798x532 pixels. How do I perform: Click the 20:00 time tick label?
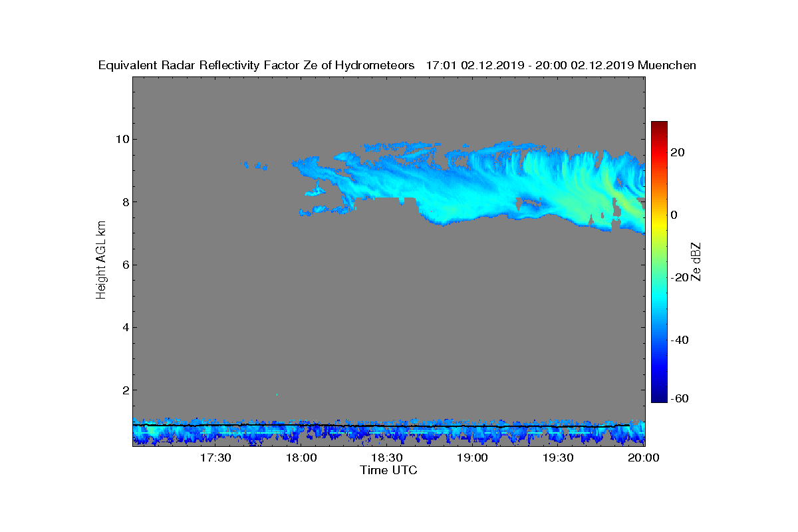coord(643,458)
